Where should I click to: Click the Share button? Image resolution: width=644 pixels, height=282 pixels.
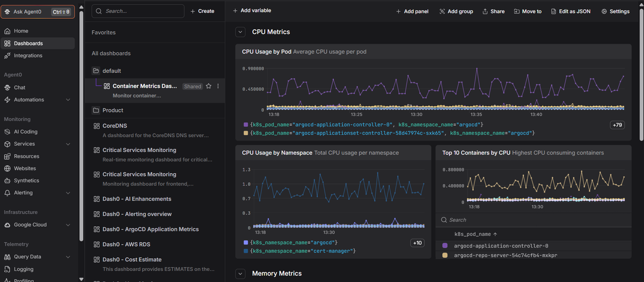click(x=493, y=11)
